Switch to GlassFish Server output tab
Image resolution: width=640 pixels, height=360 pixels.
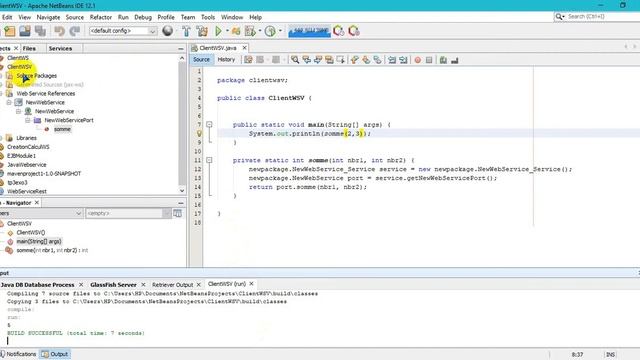(113, 284)
